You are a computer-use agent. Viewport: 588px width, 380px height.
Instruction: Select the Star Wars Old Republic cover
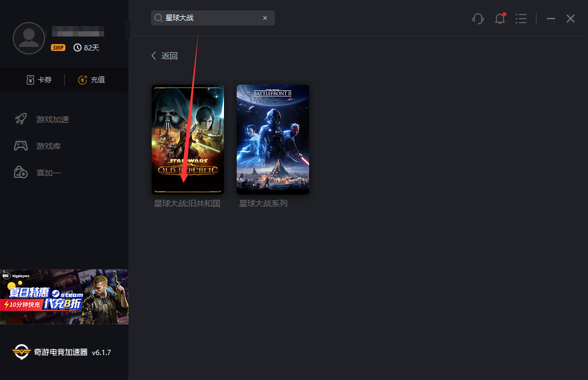pos(188,139)
